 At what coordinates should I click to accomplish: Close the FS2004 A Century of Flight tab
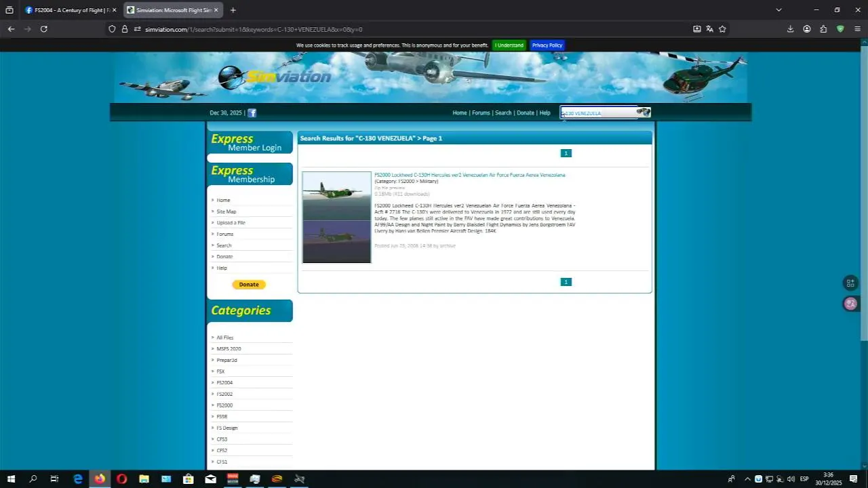[x=114, y=10]
